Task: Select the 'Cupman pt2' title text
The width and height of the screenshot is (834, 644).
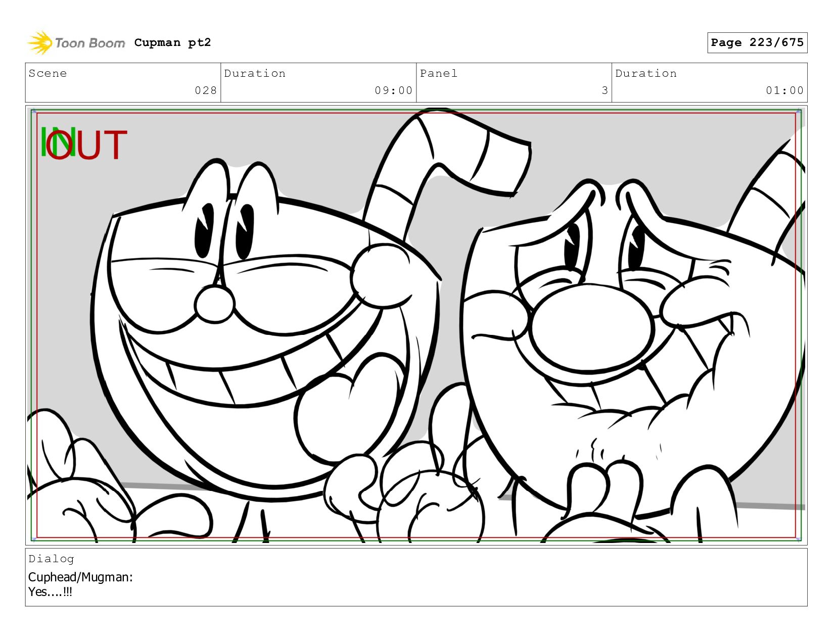Action: click(x=172, y=43)
